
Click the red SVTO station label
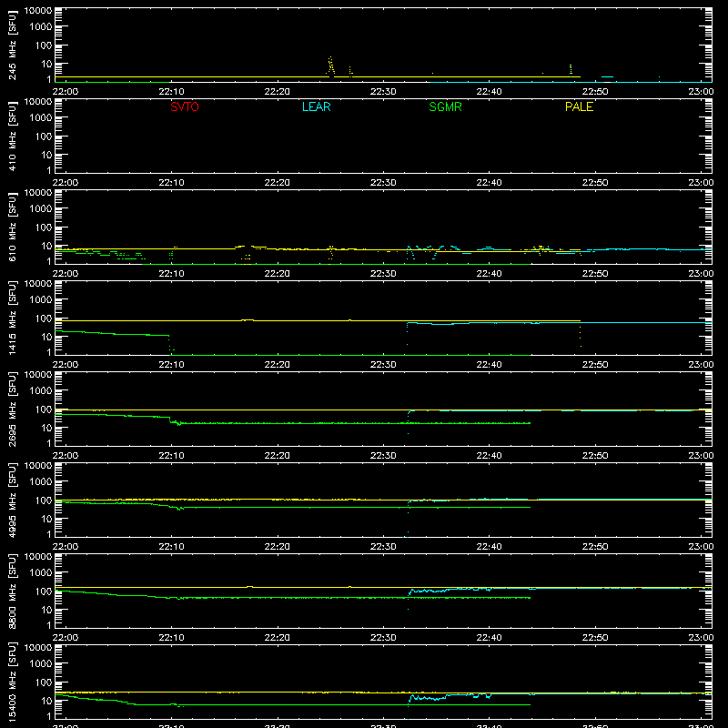point(185,106)
